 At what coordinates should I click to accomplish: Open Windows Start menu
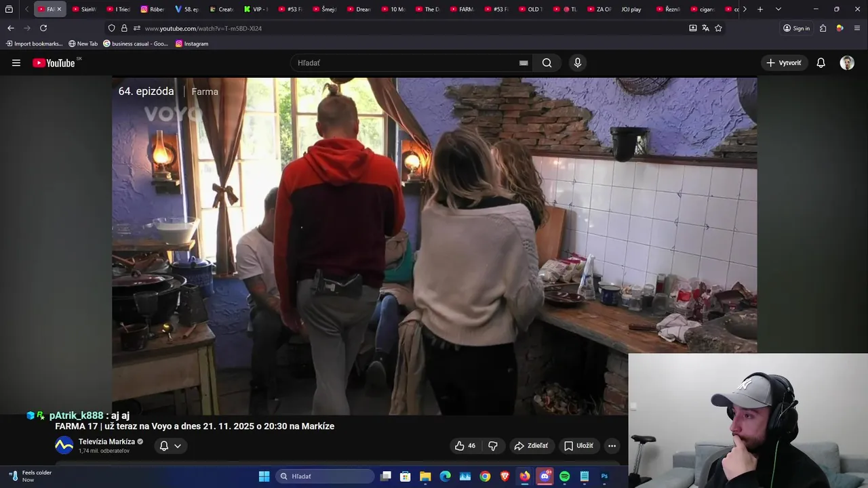click(x=264, y=476)
